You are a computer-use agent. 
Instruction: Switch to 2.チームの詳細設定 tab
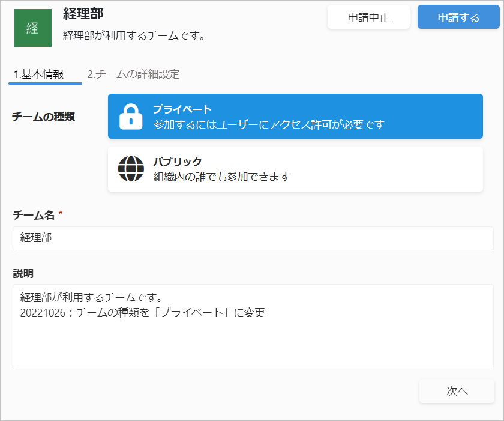coord(133,74)
